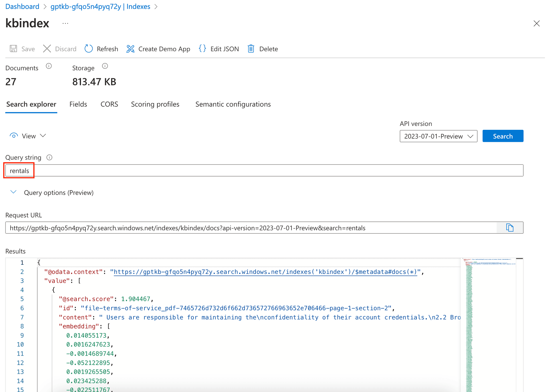Open the kbindex ellipsis more menu

tap(65, 23)
